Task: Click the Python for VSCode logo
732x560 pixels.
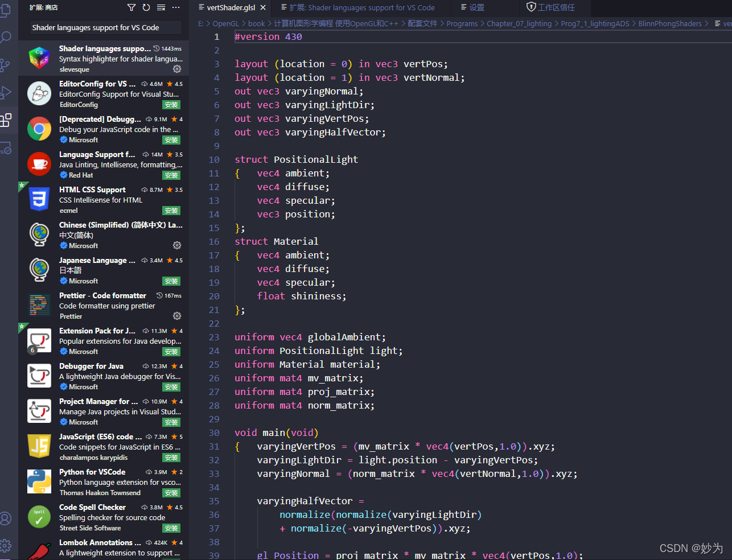Action: pos(39,482)
